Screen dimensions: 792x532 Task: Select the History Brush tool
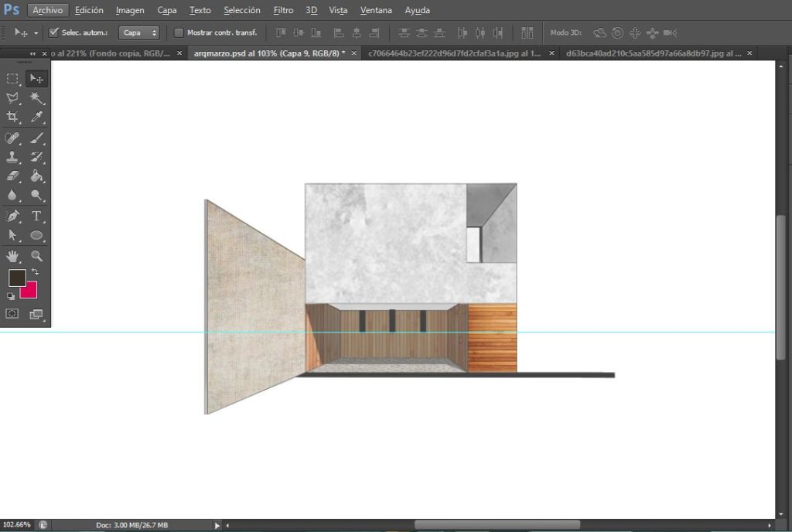(36, 157)
